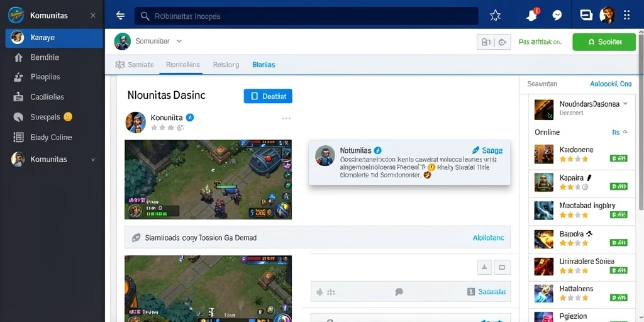644x322 pixels.
Task: Expand the Komunitas chevron at sidebar bottom
Action: click(x=93, y=159)
